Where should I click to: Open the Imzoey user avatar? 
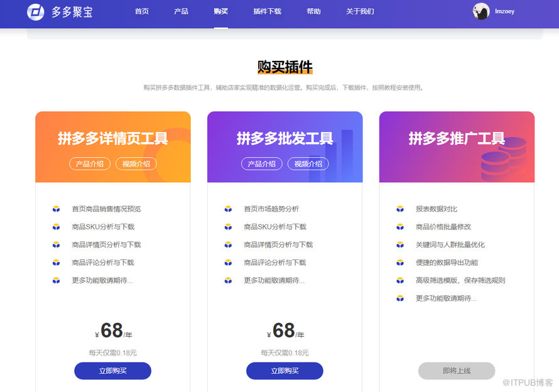click(x=481, y=11)
